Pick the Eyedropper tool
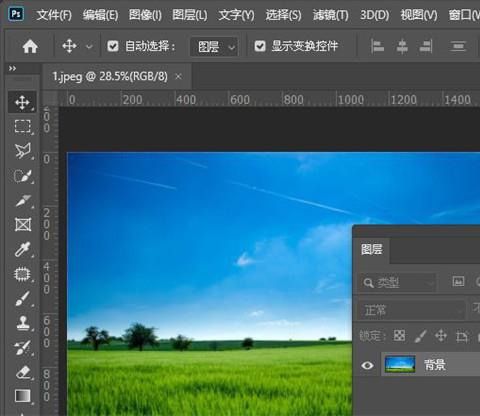 [x=22, y=249]
